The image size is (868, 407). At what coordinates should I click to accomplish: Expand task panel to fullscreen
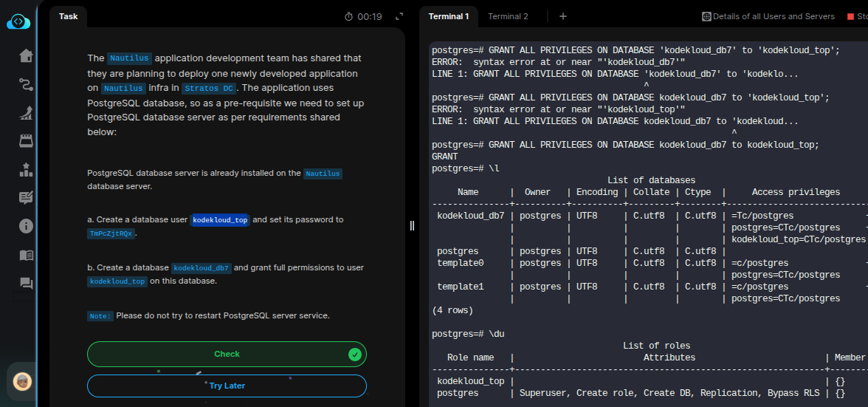(399, 16)
